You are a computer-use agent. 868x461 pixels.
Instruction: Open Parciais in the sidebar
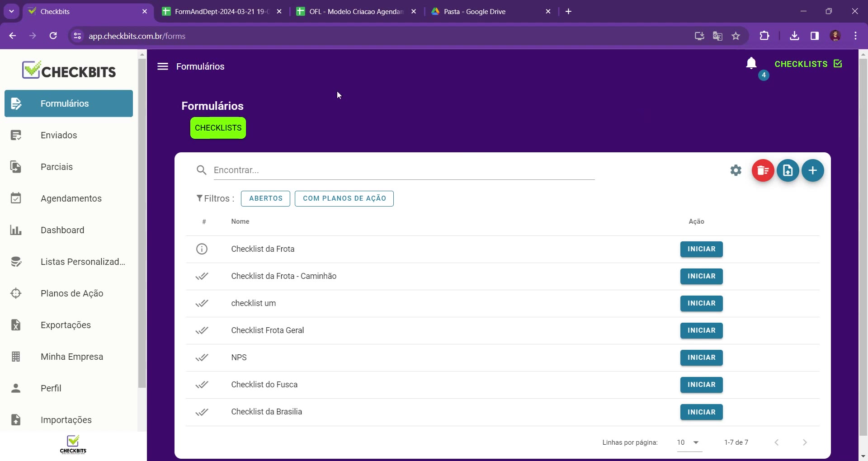tap(69, 167)
